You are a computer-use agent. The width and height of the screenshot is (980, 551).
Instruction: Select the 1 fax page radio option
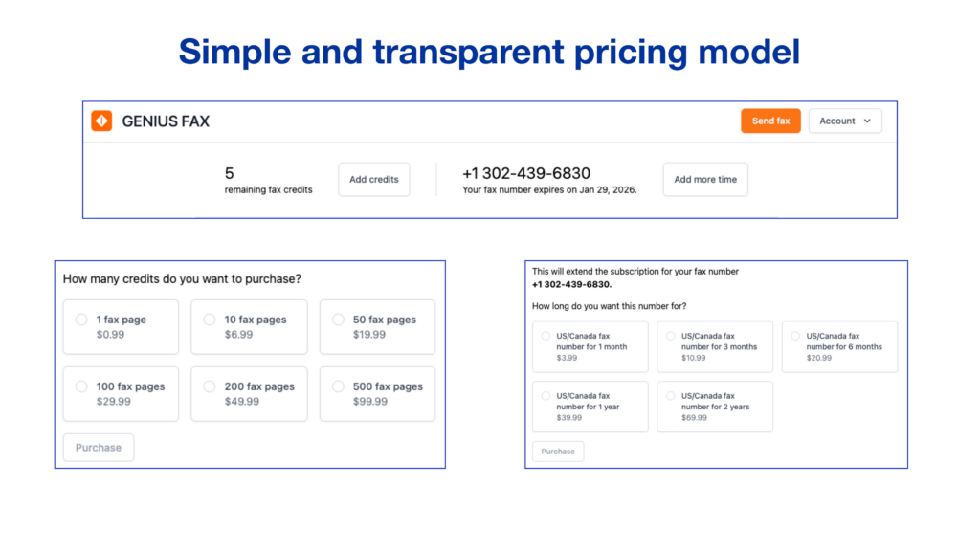point(82,320)
